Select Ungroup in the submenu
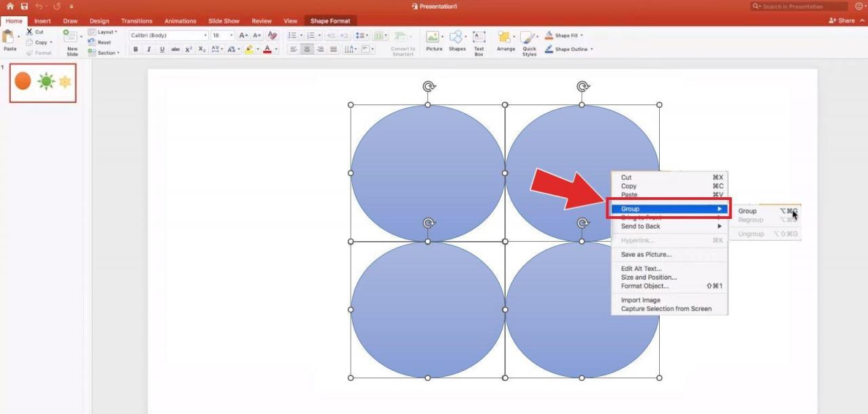Image resolution: width=868 pixels, height=414 pixels. click(x=750, y=234)
